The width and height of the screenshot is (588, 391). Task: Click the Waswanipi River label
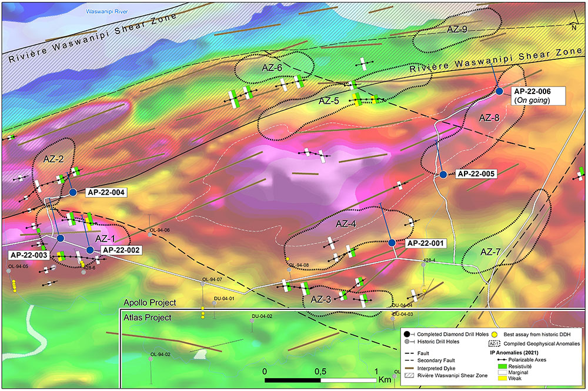pos(107,12)
